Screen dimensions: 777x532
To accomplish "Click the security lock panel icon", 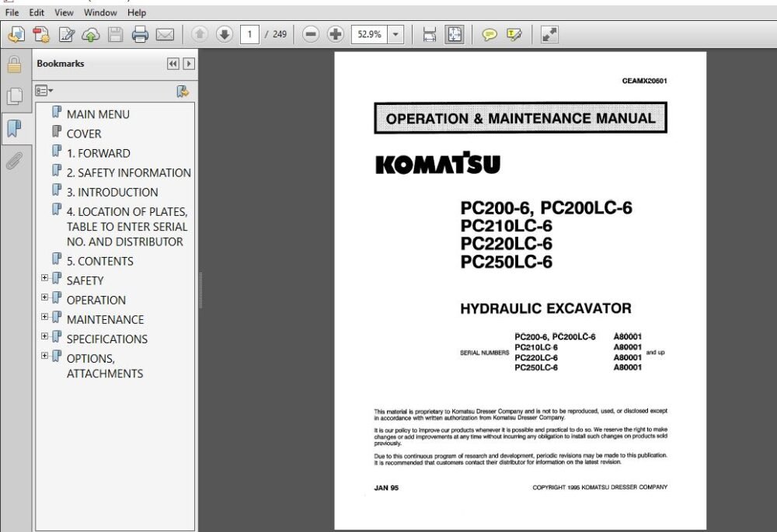I will [x=14, y=64].
